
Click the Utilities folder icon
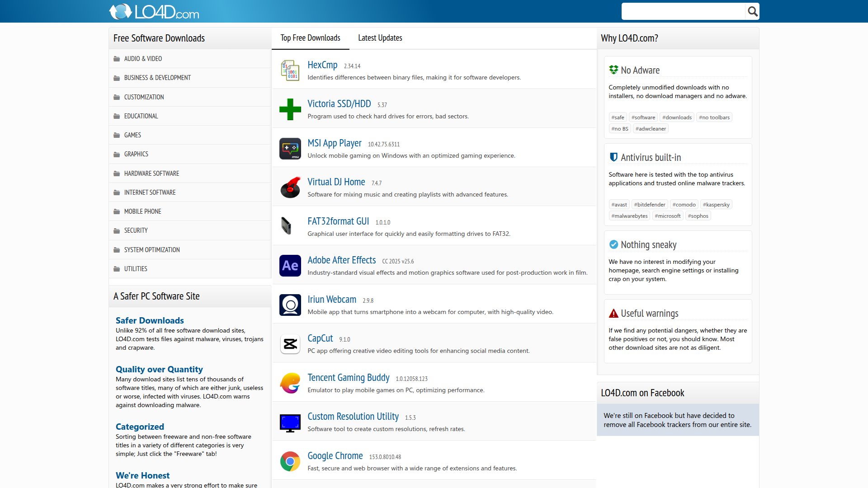coord(117,269)
